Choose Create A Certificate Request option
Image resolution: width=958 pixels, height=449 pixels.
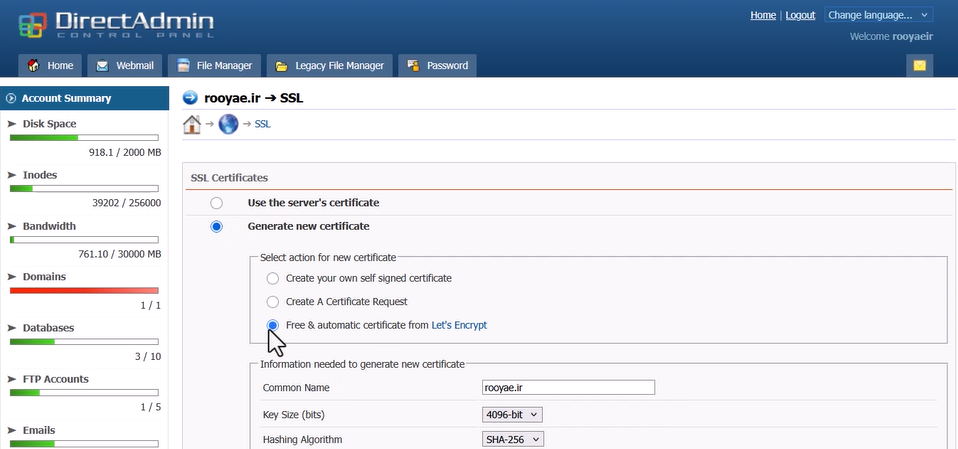click(272, 302)
